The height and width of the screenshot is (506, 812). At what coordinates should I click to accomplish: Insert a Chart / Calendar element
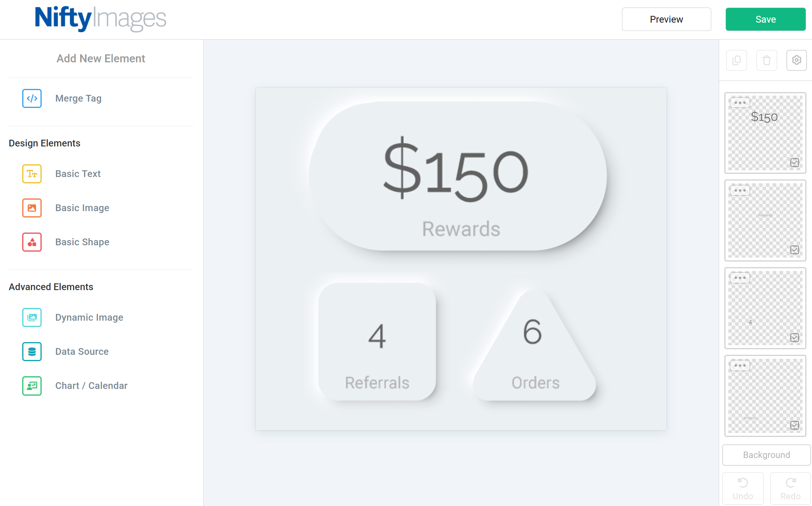(91, 385)
